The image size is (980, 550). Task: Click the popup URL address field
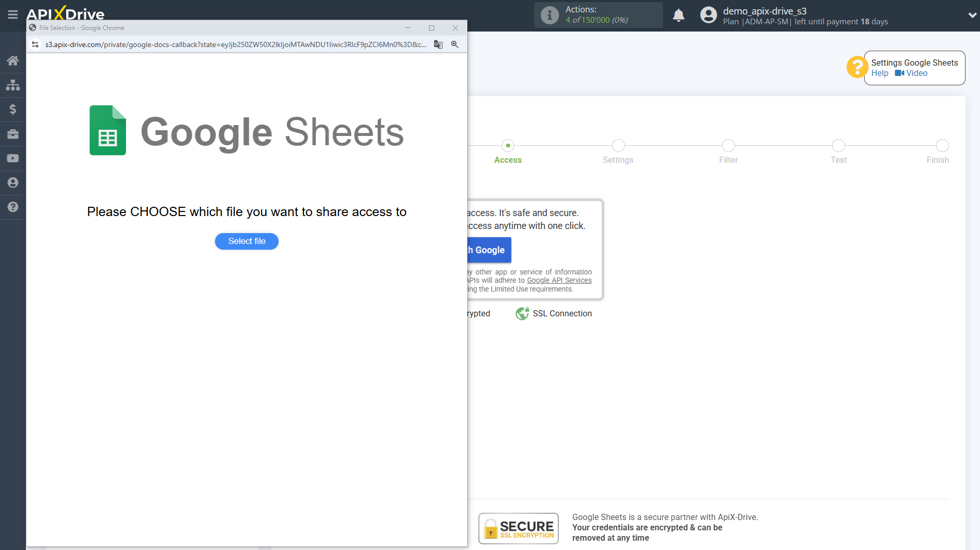coord(236,44)
